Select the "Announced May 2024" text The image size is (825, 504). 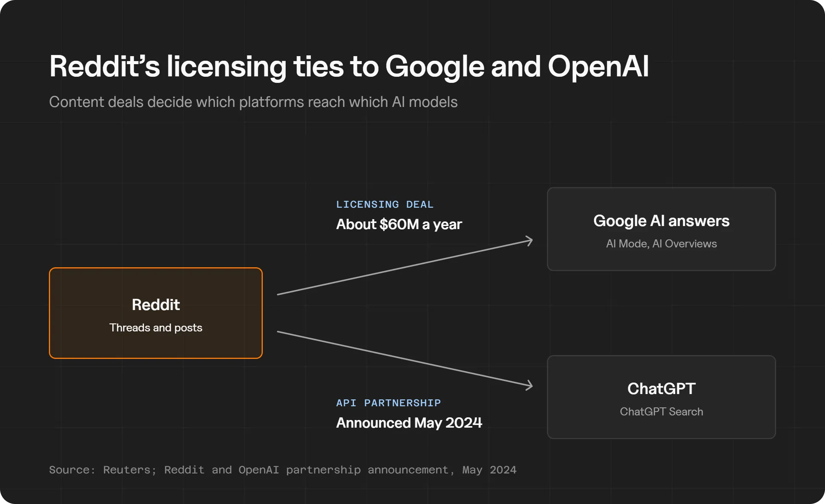click(x=409, y=423)
